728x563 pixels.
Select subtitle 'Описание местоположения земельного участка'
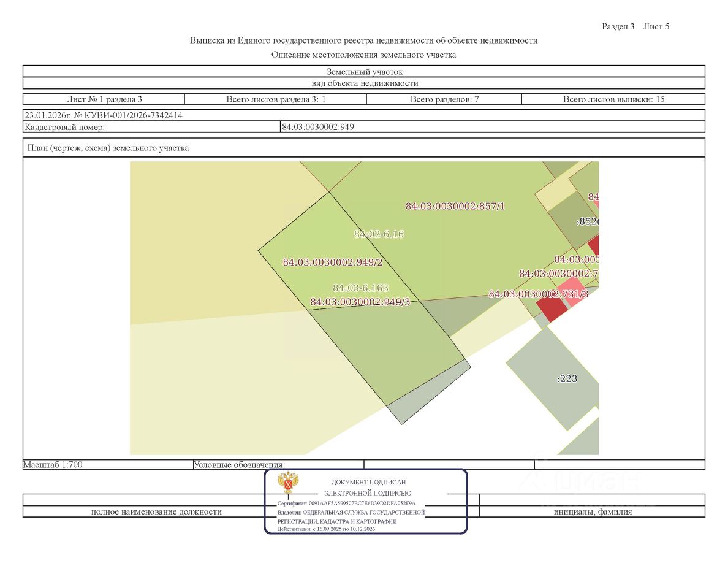(363, 55)
